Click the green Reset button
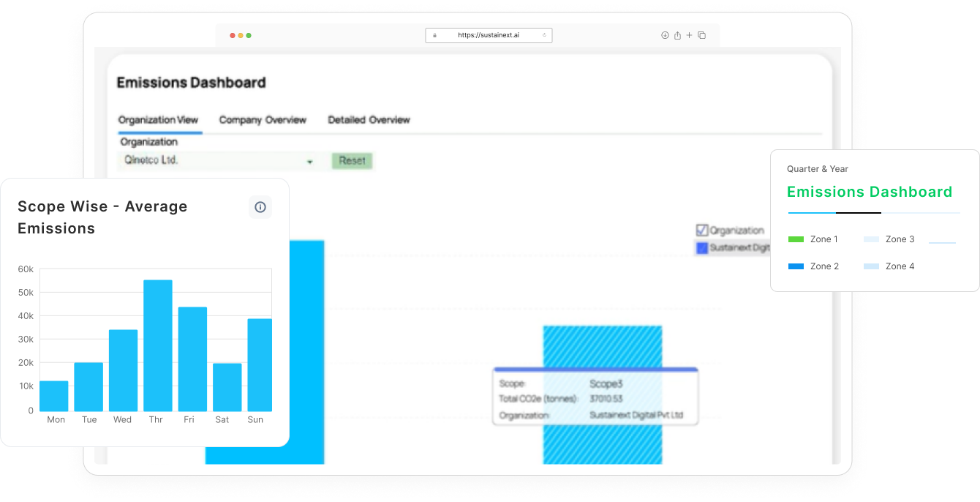Screen dimensions: 980x502 coord(352,161)
